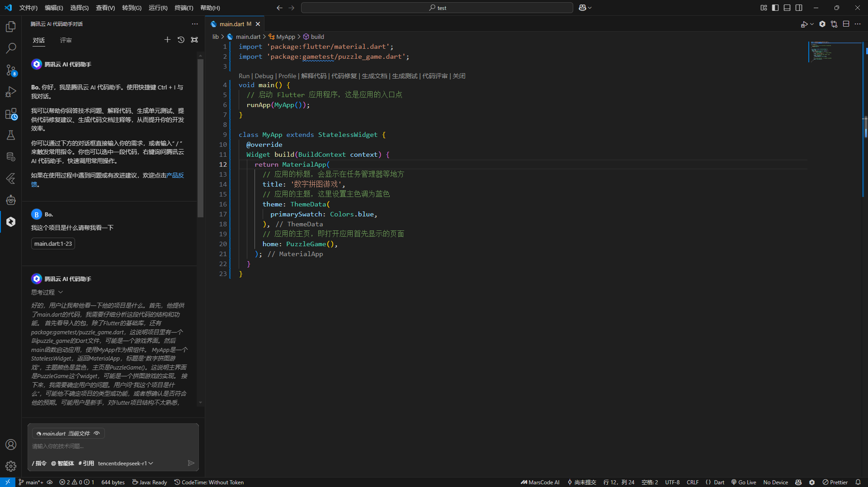Open the Source Control view
Image resolution: width=868 pixels, height=487 pixels.
[11, 70]
